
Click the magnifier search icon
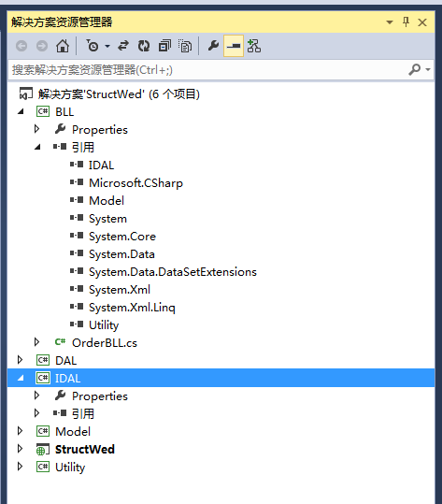pos(414,69)
